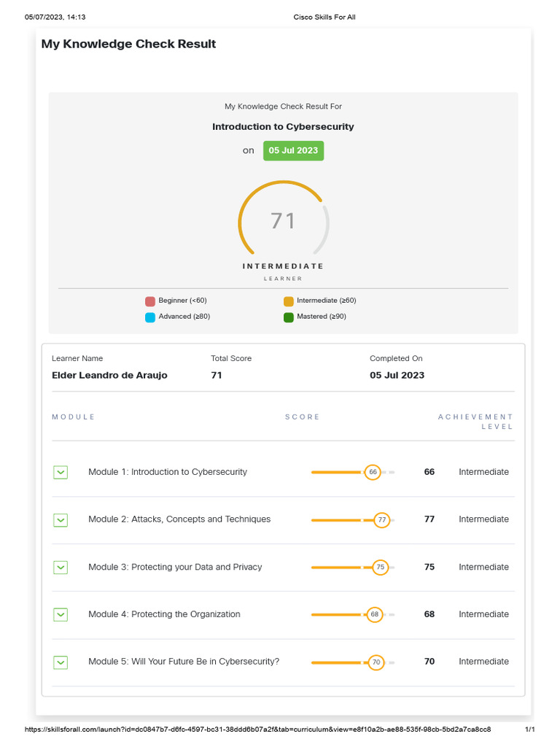Click the blue Advanced legend swatch
The image size is (560, 747).
pyautogui.click(x=150, y=317)
